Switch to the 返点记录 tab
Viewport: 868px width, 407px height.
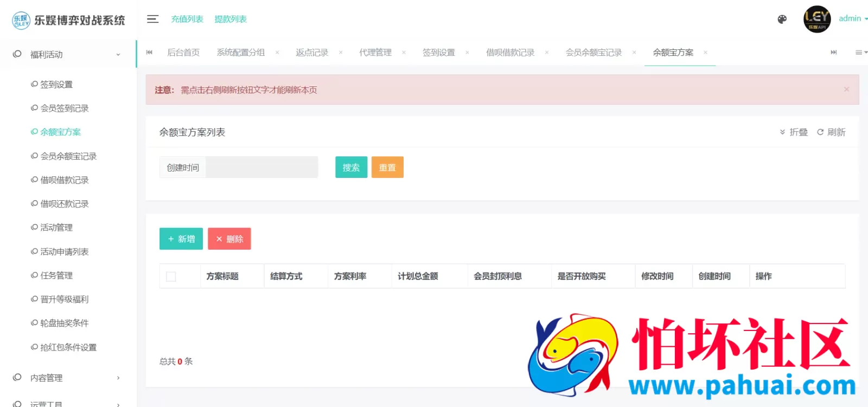tap(312, 53)
